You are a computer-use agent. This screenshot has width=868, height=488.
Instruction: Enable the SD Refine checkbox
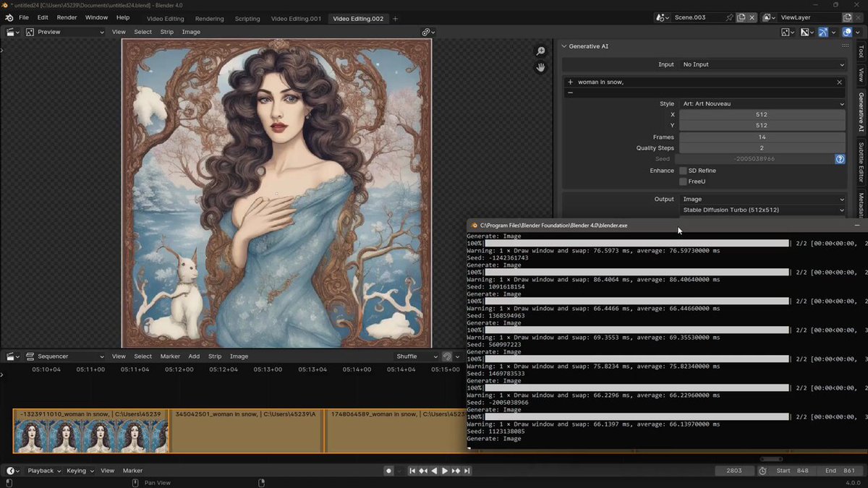point(683,171)
